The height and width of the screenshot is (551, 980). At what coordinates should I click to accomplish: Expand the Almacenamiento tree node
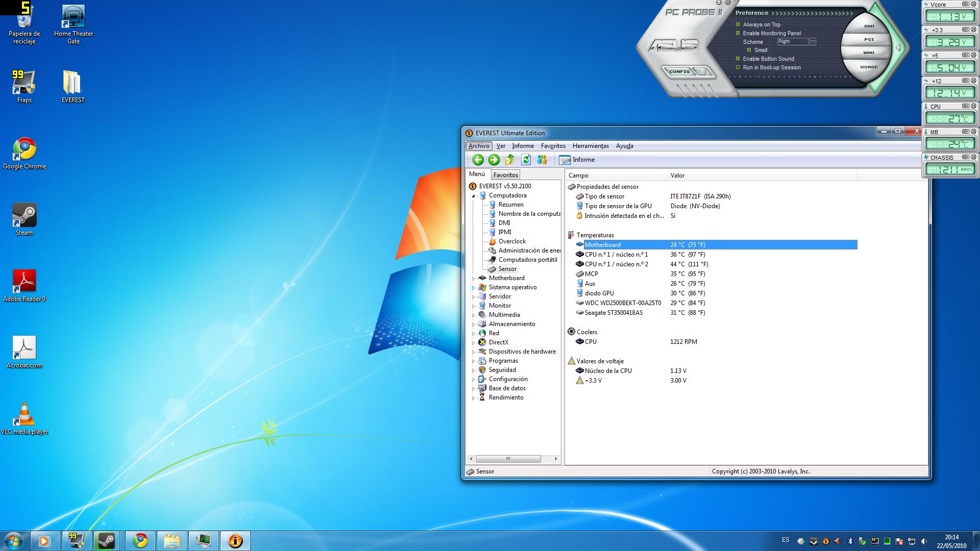(x=474, y=324)
